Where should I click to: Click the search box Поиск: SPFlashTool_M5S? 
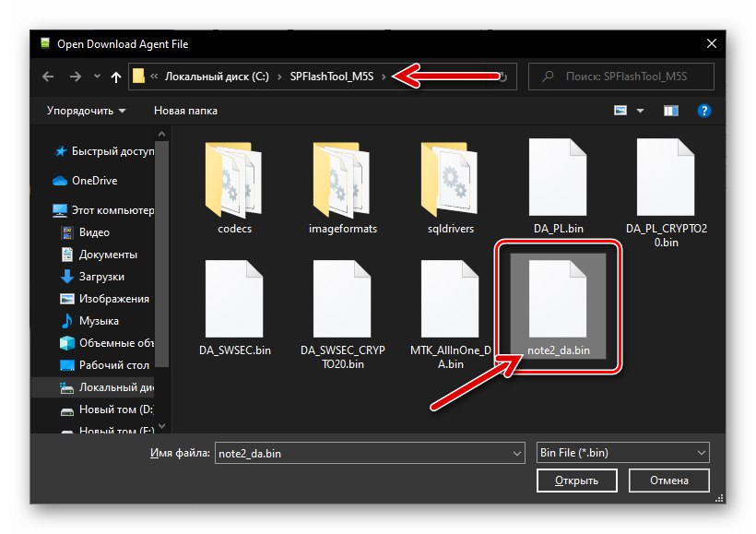(x=621, y=77)
